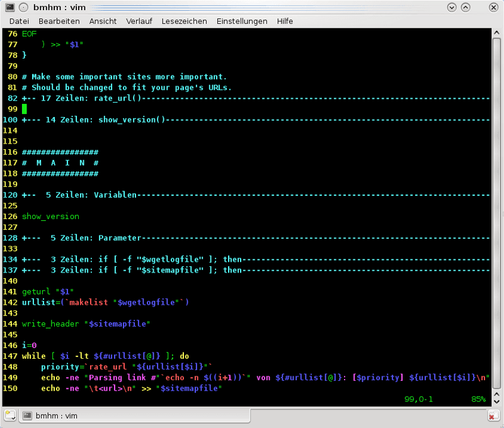Shade the window with the roll-up arrow button
This screenshot has width=504, height=428.
pos(466,7)
